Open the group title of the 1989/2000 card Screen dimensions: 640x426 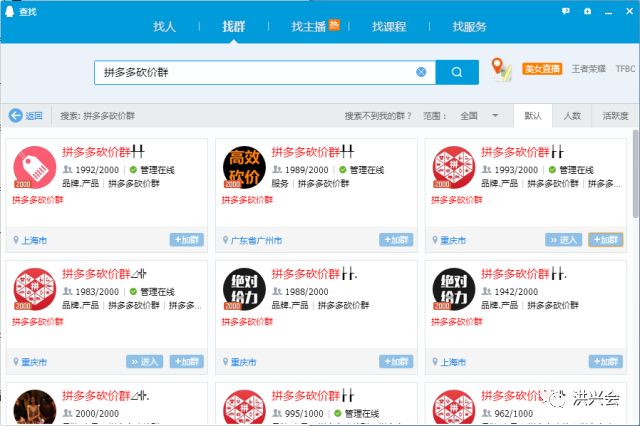[x=313, y=152]
